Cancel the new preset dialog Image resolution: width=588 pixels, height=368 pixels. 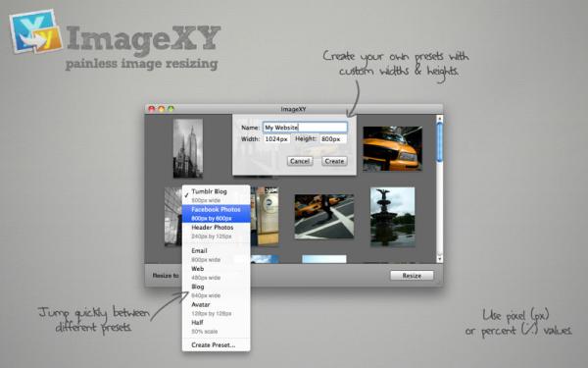(300, 161)
